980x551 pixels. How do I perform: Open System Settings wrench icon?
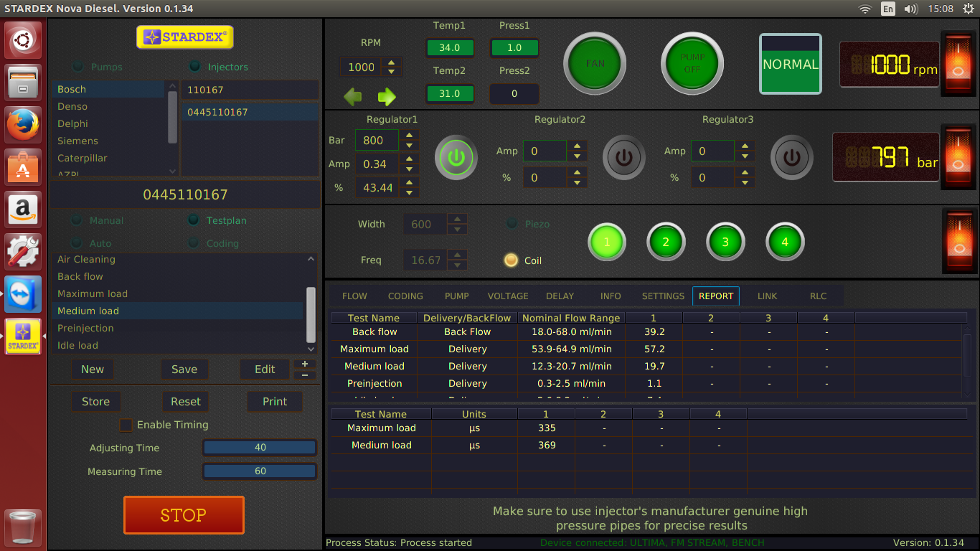23,252
